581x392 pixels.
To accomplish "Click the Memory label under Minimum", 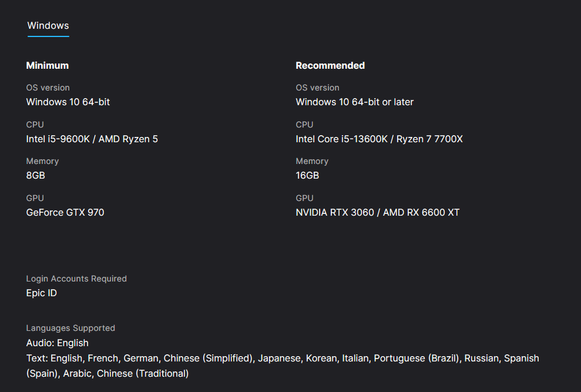I will [42, 161].
